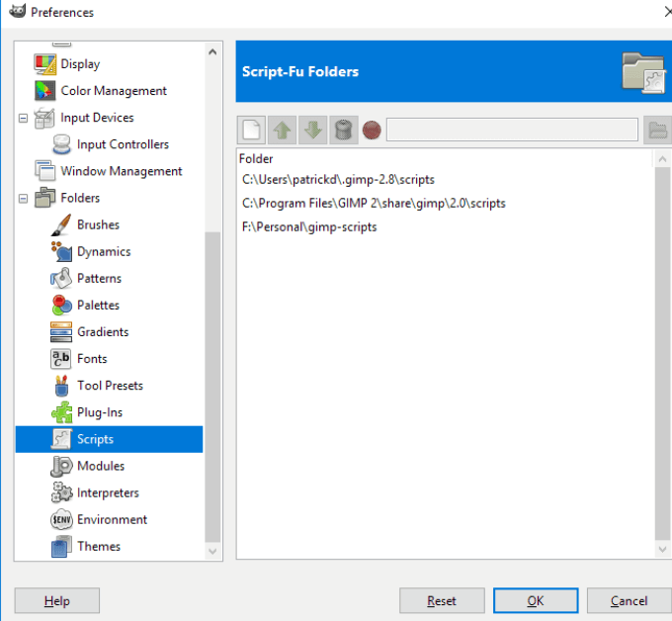Collapse the Input Devices tree node
Screen dimensions: 672x621
pos(23,118)
